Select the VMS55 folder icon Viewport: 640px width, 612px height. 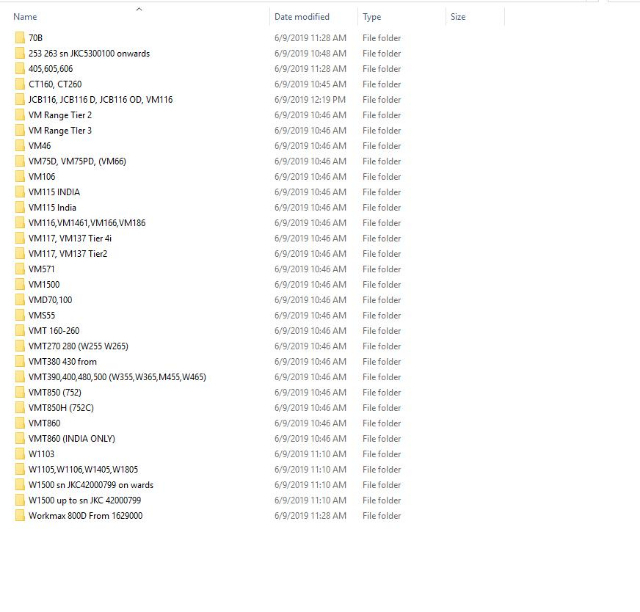pos(20,315)
